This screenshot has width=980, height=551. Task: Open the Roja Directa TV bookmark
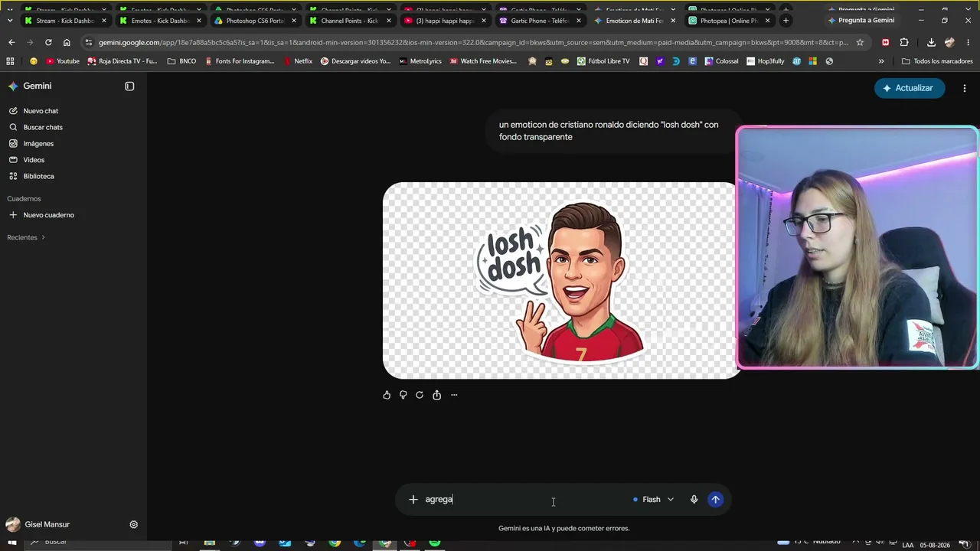click(122, 61)
